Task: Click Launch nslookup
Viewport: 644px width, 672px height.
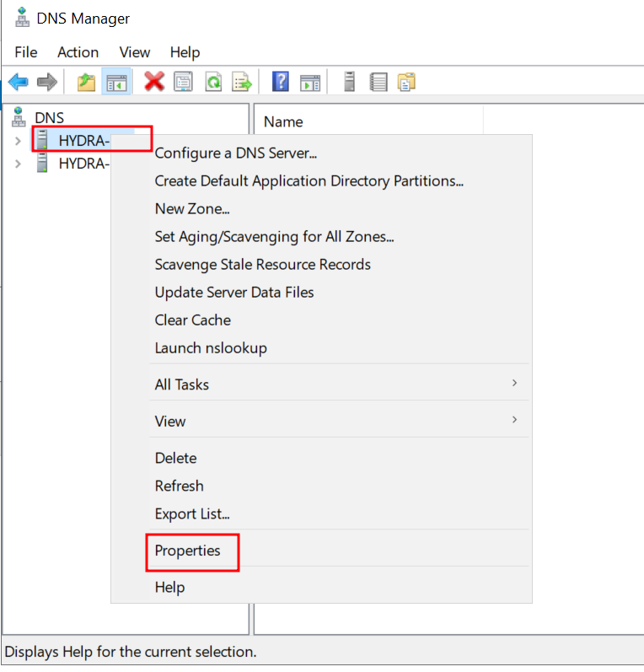Action: click(211, 348)
